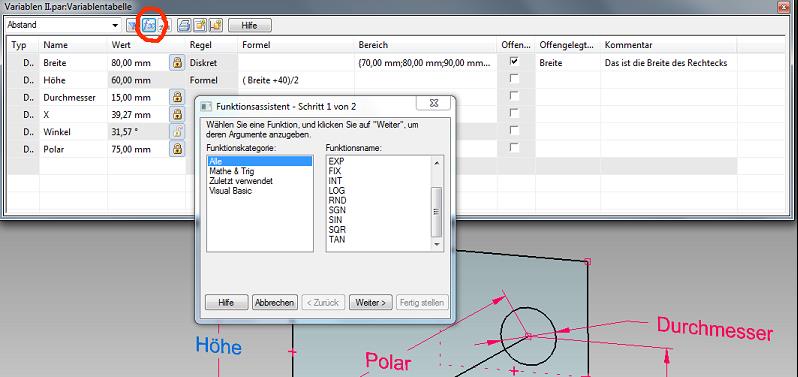Click the Abbrechen button
798x377 pixels.
(275, 302)
